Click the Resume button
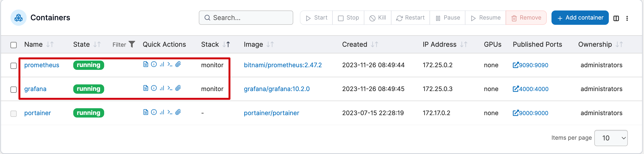644x154 pixels. (485, 18)
